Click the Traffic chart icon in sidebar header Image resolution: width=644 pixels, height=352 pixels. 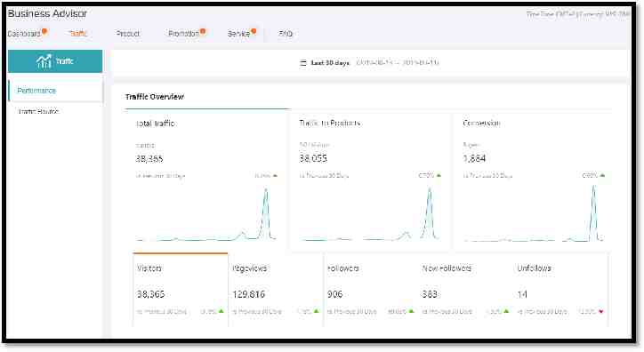coord(44,61)
